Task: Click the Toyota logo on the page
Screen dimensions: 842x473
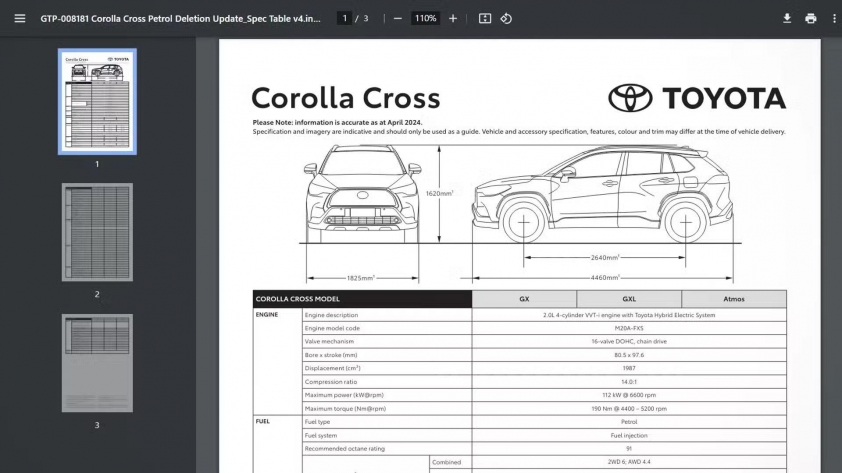Action: pos(697,98)
